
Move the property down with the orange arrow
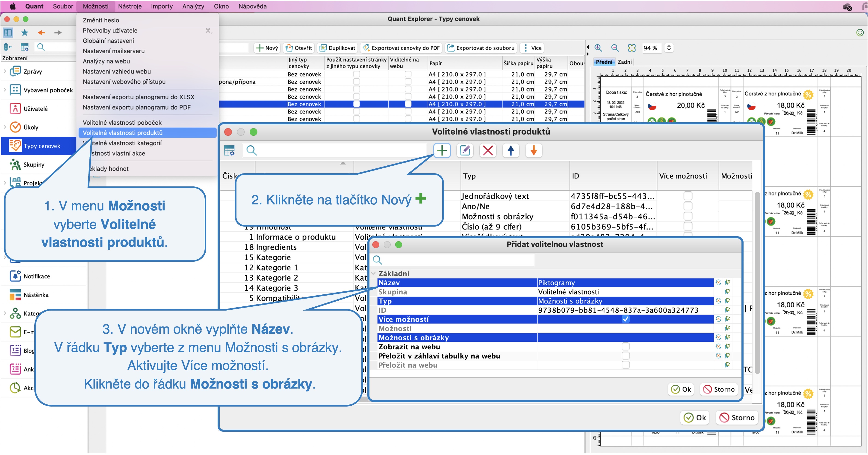click(x=534, y=150)
